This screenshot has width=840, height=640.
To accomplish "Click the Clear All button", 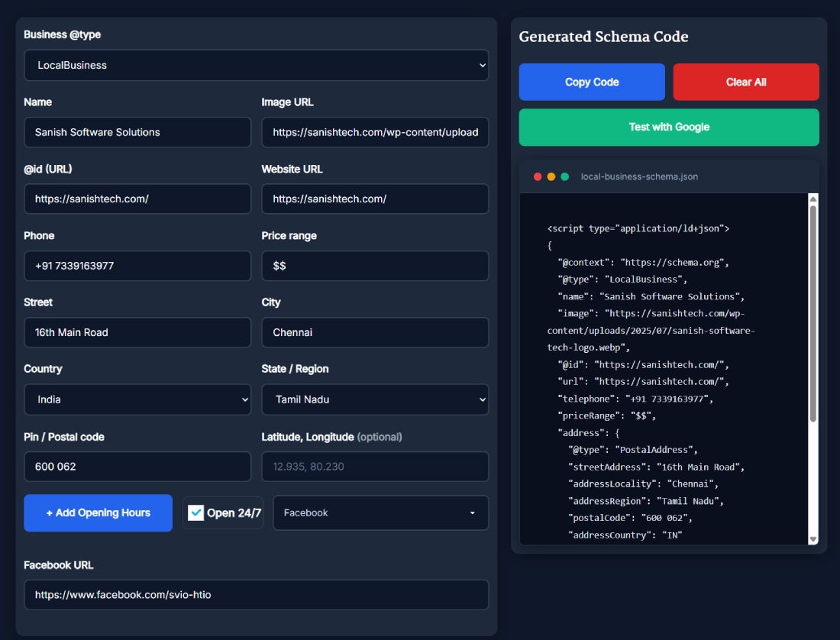I will [746, 82].
